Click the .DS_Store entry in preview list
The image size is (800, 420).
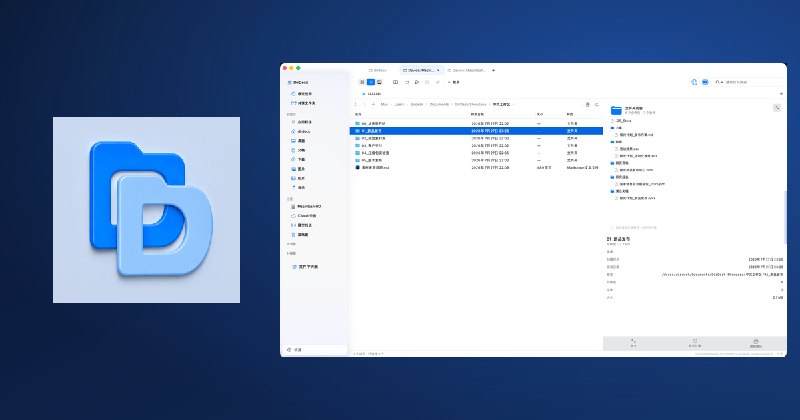[x=621, y=121]
